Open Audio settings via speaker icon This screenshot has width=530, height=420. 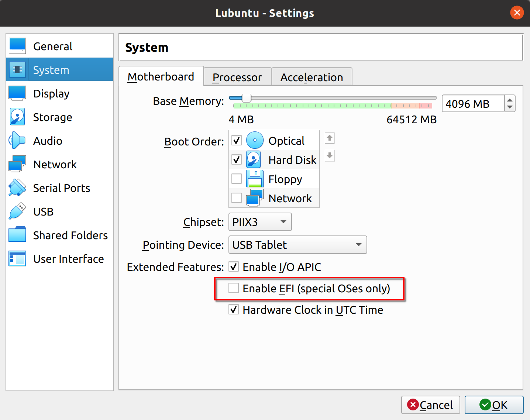pyautogui.click(x=17, y=140)
